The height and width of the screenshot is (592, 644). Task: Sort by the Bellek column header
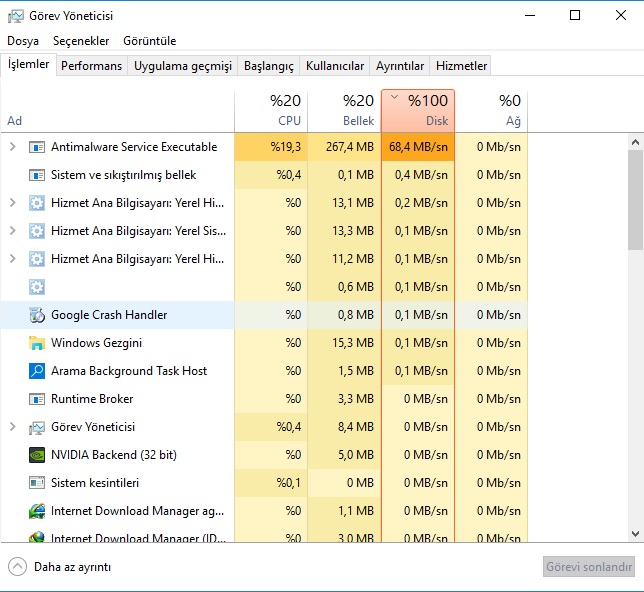pos(344,110)
